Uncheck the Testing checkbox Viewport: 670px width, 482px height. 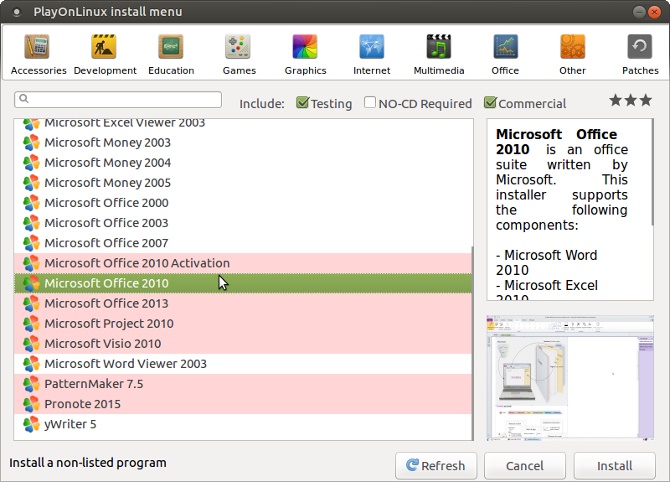click(x=303, y=103)
